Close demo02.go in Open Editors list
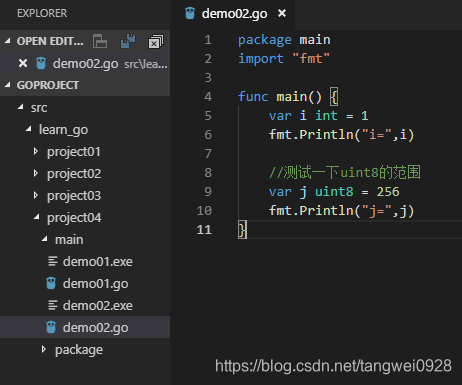 coord(23,63)
